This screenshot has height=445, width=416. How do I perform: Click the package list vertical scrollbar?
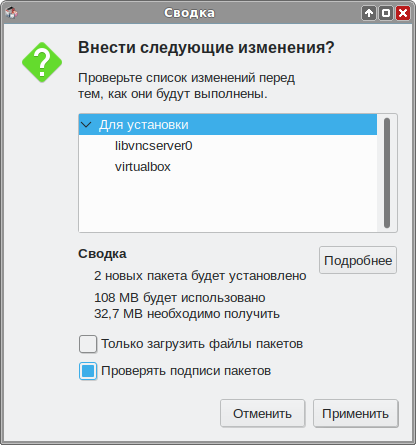coord(387,173)
